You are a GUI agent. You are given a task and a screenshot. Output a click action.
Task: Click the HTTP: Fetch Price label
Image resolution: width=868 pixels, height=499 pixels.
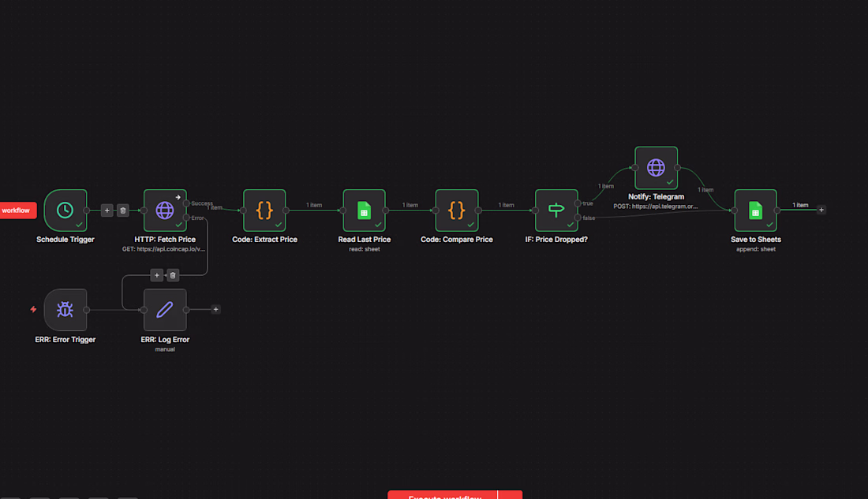point(165,240)
